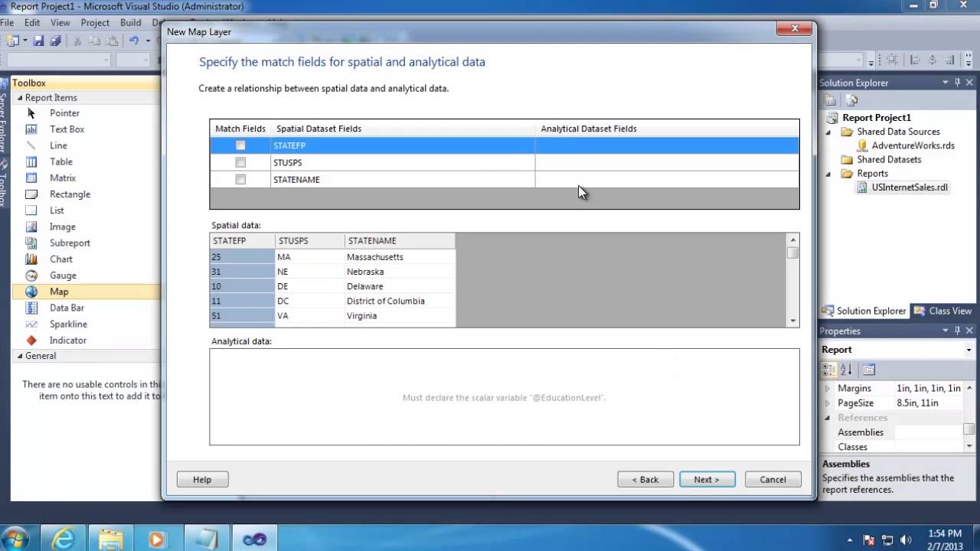Open the Report object dropdown in Properties
This screenshot has height=551, width=980.
[x=969, y=350]
